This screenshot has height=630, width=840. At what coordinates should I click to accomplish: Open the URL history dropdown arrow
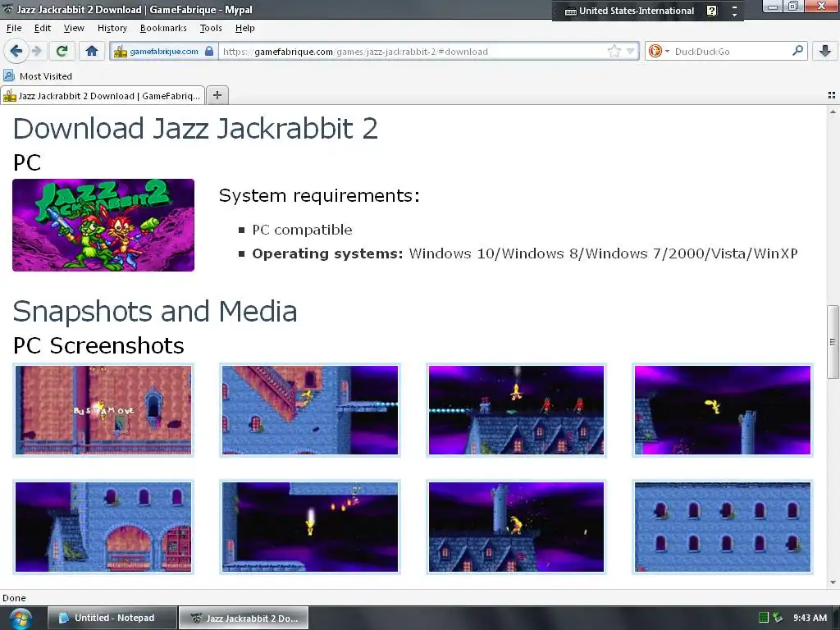click(631, 52)
